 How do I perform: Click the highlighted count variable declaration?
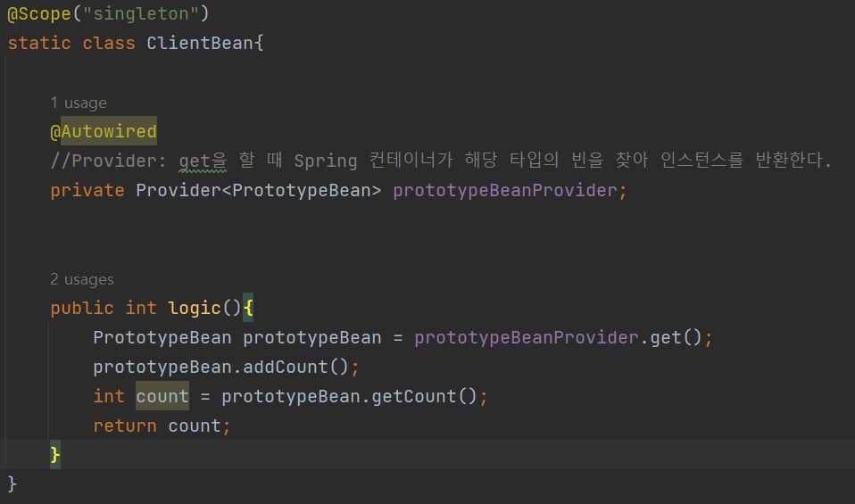coord(162,396)
